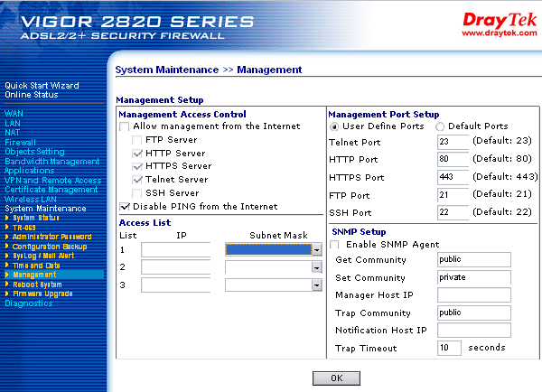Click the IP field for access list 2
The height and width of the screenshot is (392, 542).
175,267
